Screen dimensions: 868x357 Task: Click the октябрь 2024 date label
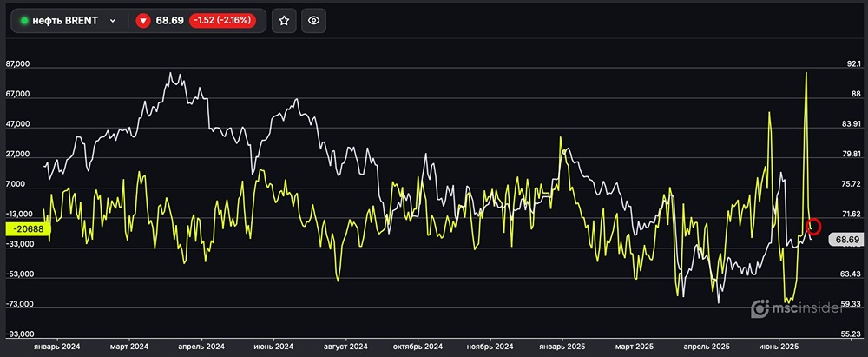[x=418, y=347]
